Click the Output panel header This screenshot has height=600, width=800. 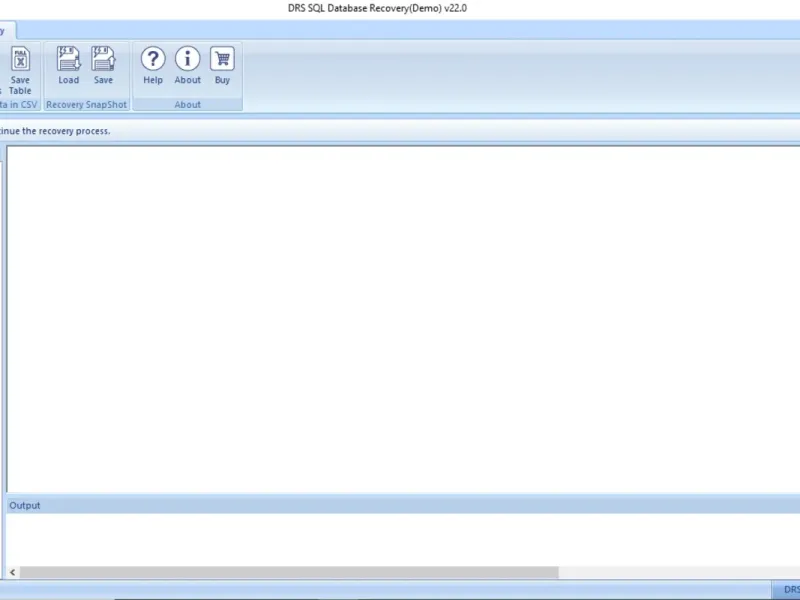click(403, 505)
